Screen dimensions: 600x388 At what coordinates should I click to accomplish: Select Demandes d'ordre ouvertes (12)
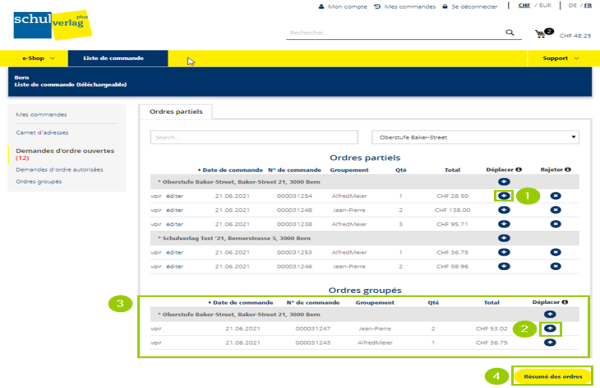pyautogui.click(x=65, y=154)
